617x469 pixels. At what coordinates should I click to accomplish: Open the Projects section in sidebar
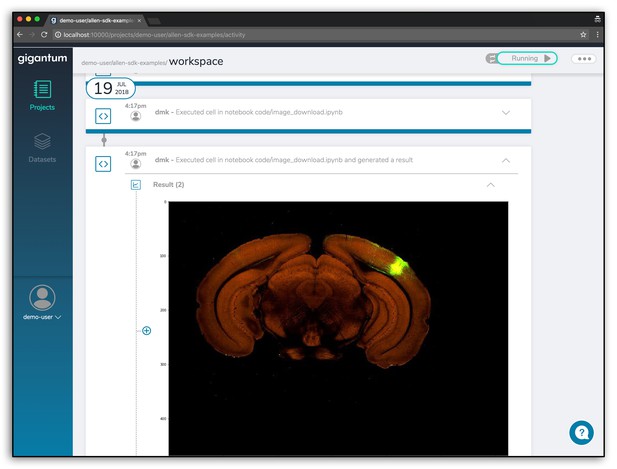pos(42,95)
